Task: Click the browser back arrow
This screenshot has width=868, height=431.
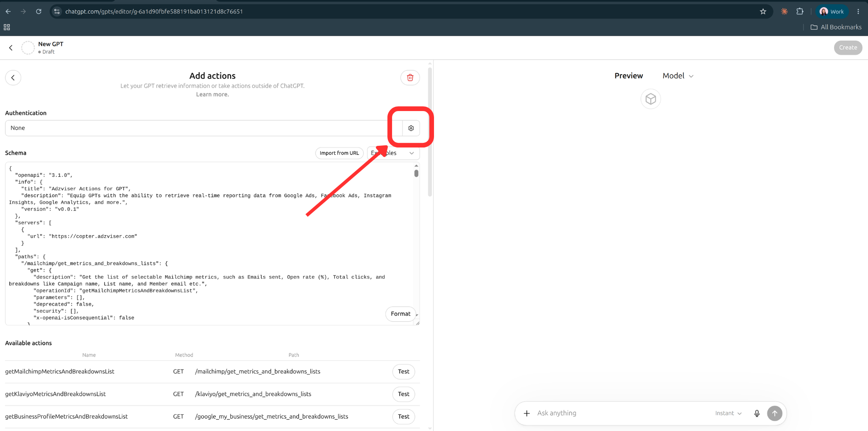Action: pyautogui.click(x=8, y=11)
